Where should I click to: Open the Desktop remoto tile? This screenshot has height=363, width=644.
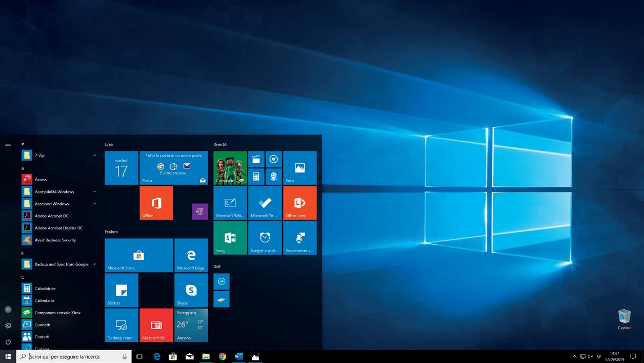(122, 325)
